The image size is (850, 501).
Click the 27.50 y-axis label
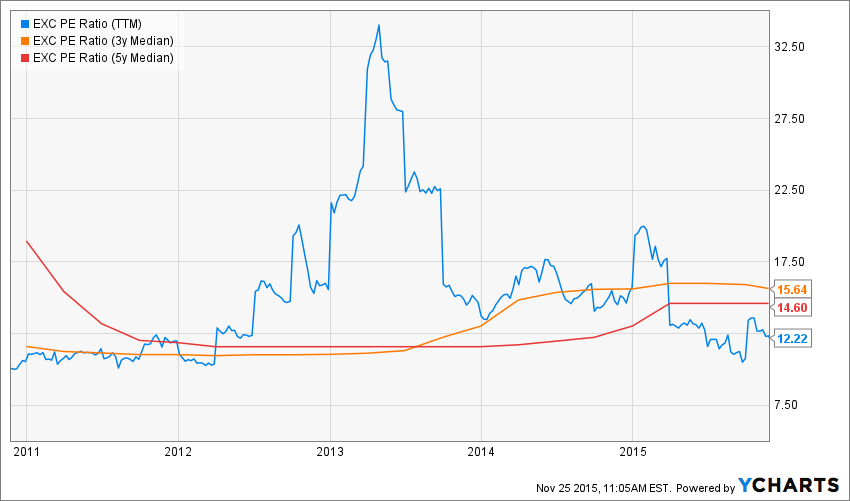789,119
